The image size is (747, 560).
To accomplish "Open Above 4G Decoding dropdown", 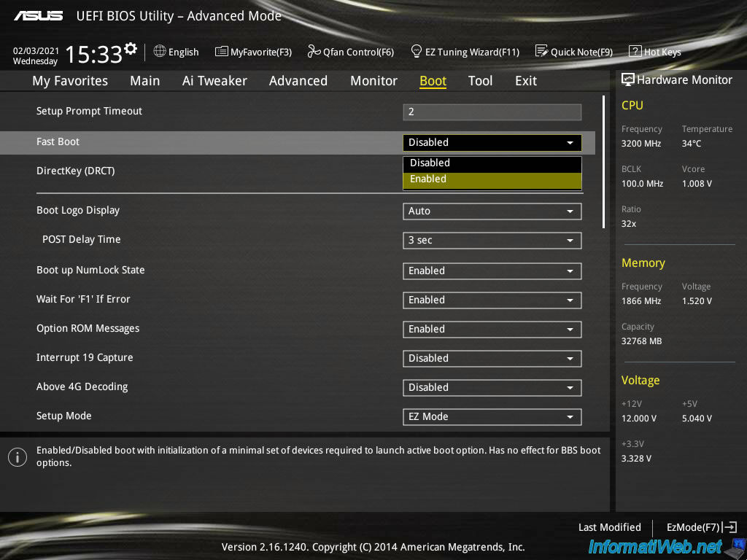I will (492, 388).
